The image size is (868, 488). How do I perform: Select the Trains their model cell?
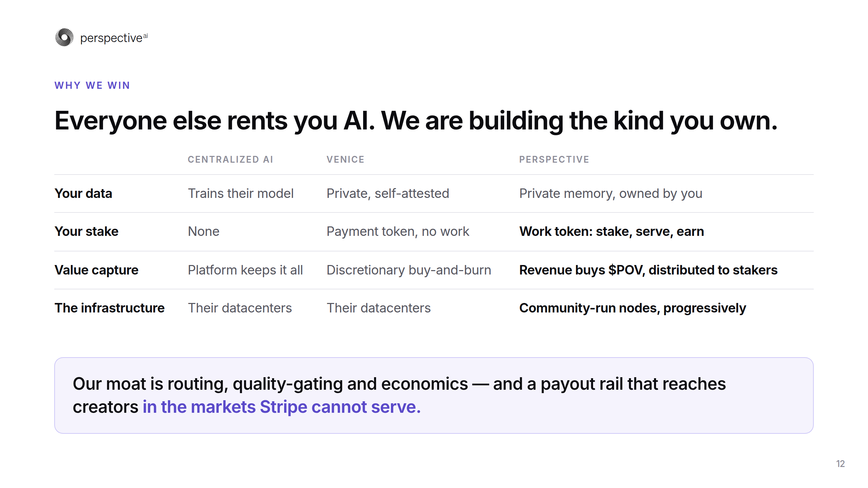pyautogui.click(x=241, y=194)
